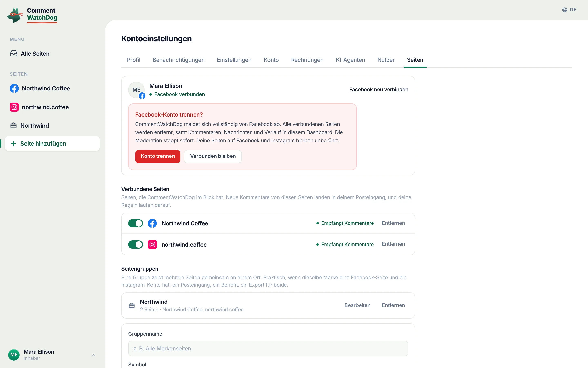Remove the northwind.coffee page via Entfernen

(393, 244)
